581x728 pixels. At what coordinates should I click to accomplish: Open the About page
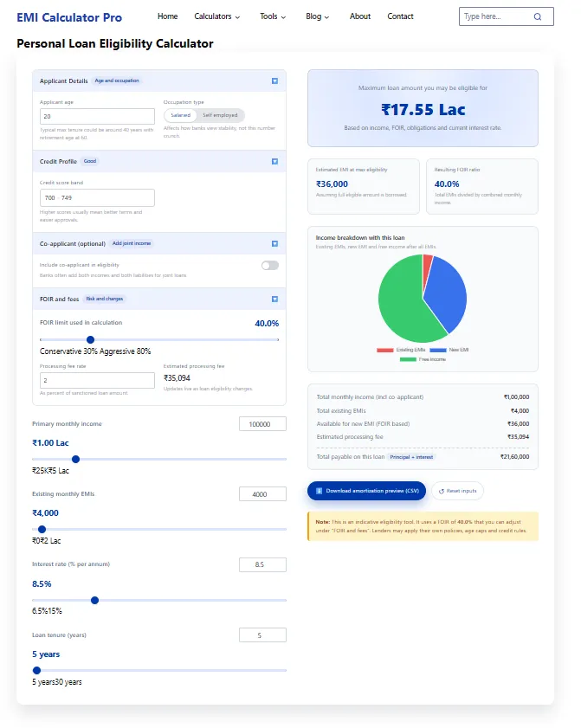tap(360, 16)
